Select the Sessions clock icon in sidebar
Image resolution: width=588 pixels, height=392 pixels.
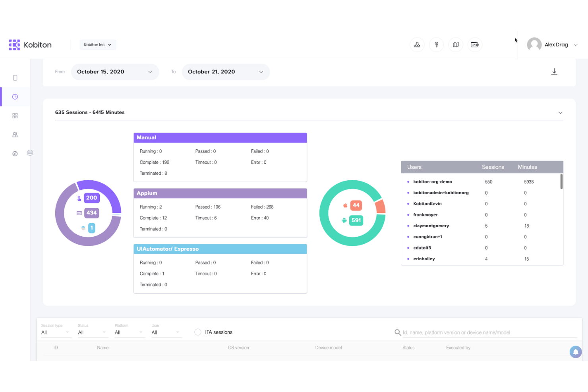pyautogui.click(x=15, y=97)
